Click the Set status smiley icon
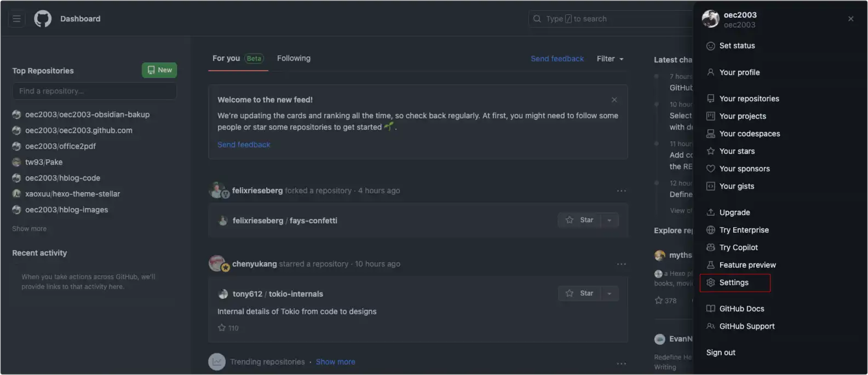Viewport: 868px width, 375px height. (711, 46)
